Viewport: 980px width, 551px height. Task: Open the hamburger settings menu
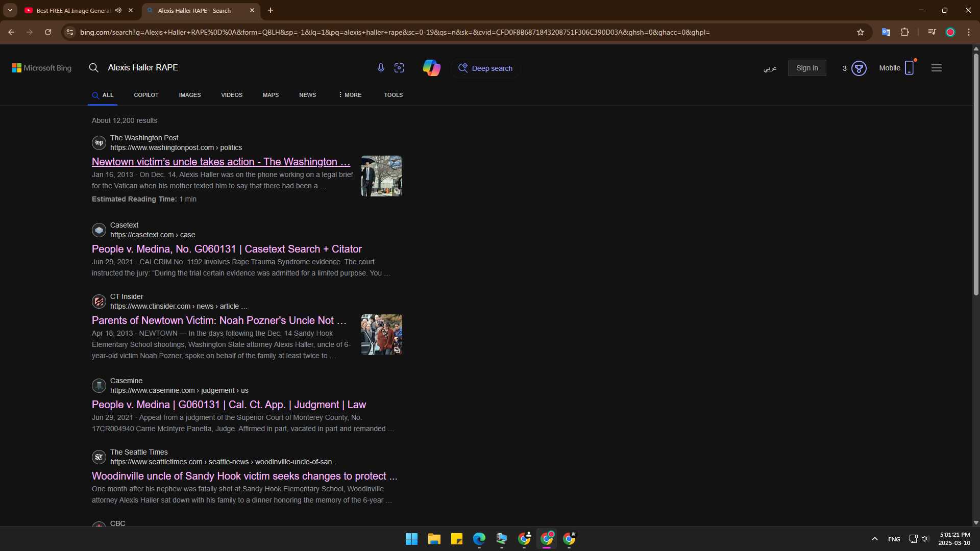[x=937, y=68]
